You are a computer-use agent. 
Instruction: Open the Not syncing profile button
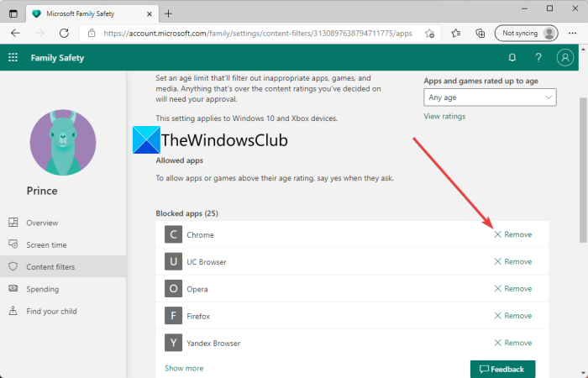pyautogui.click(x=527, y=34)
